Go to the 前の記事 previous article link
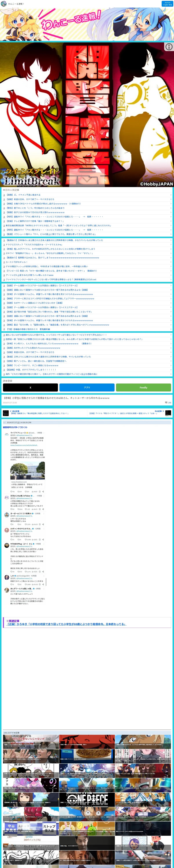 39,412
